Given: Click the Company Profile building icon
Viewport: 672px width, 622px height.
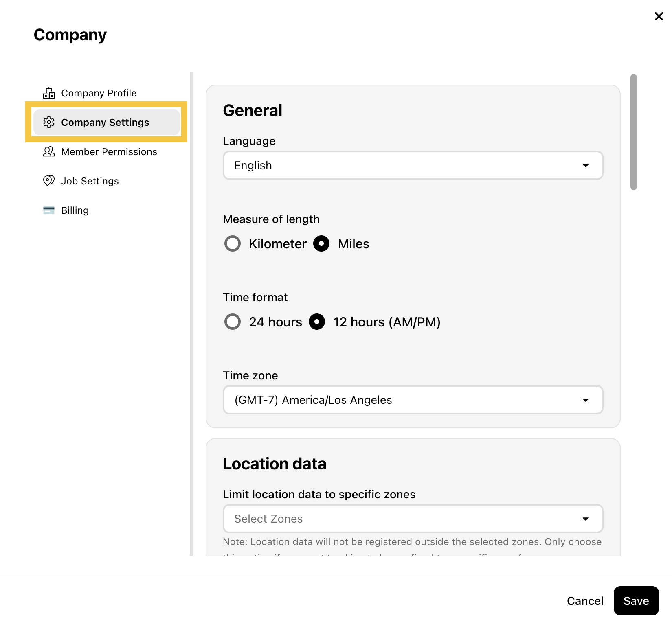Looking at the screenshot, I should coord(49,93).
